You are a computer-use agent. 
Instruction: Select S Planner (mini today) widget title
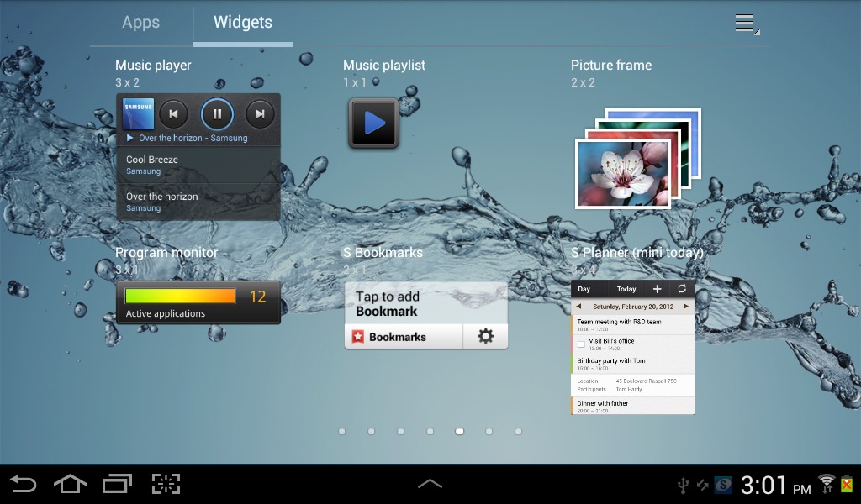coord(637,252)
